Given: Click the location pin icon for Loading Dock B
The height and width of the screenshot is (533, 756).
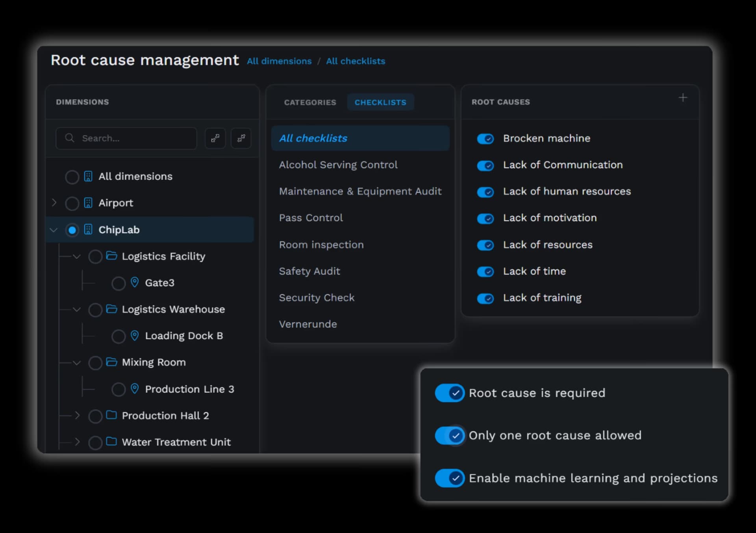Looking at the screenshot, I should tap(135, 335).
